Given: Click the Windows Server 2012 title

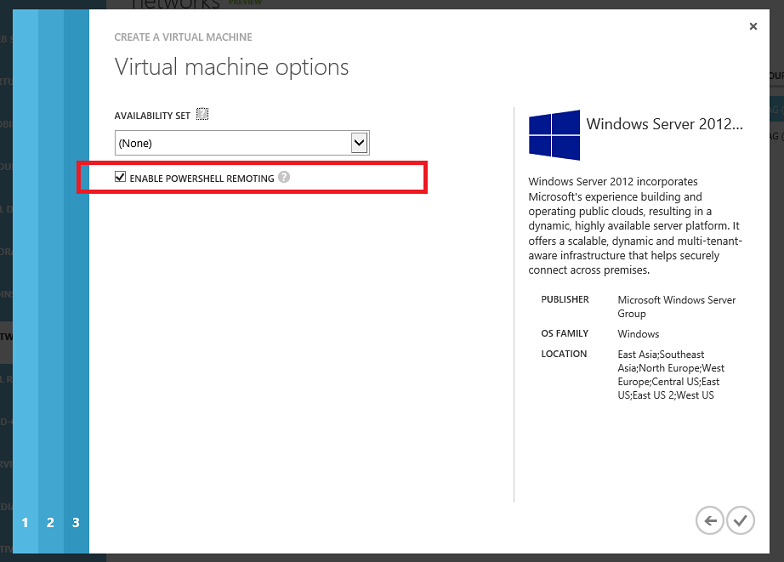Looking at the screenshot, I should (x=664, y=124).
